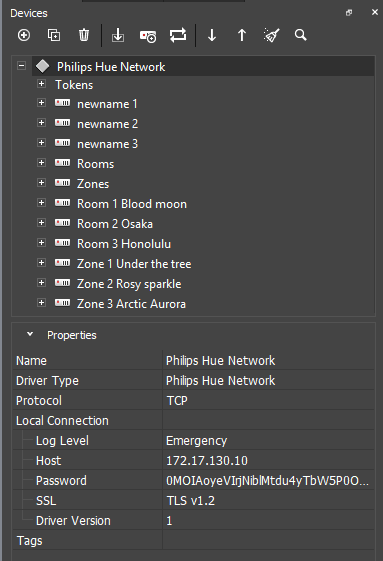This screenshot has width=383, height=561.
Task: Select the Zones tree item
Action: pyautogui.click(x=93, y=184)
